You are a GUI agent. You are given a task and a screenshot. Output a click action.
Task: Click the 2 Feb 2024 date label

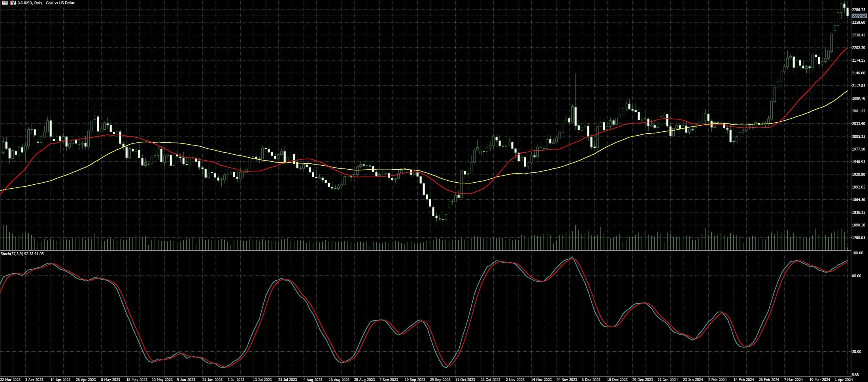717,380
